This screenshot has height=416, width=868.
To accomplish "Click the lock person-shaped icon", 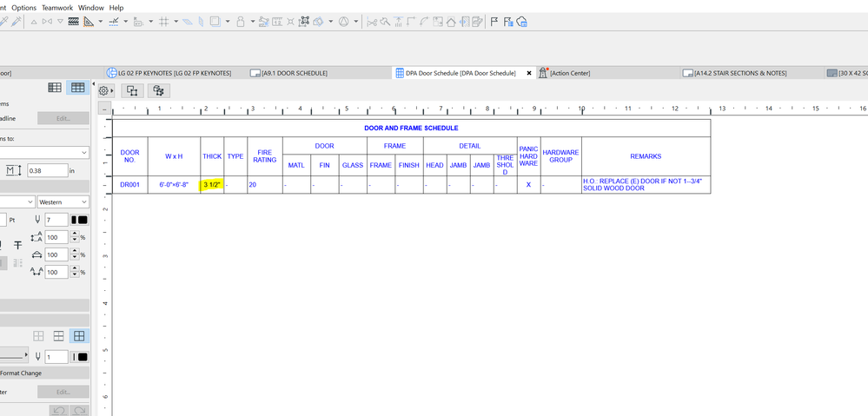I will (241, 22).
